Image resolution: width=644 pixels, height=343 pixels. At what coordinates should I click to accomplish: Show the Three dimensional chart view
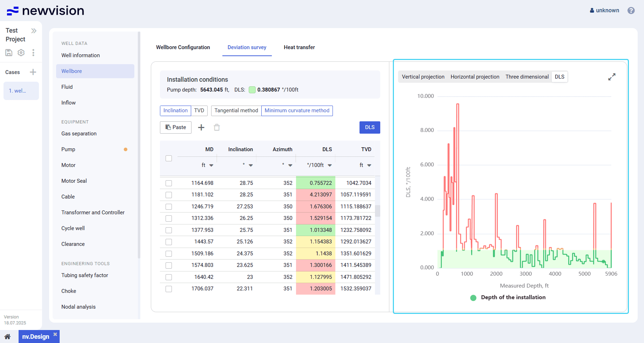527,77
